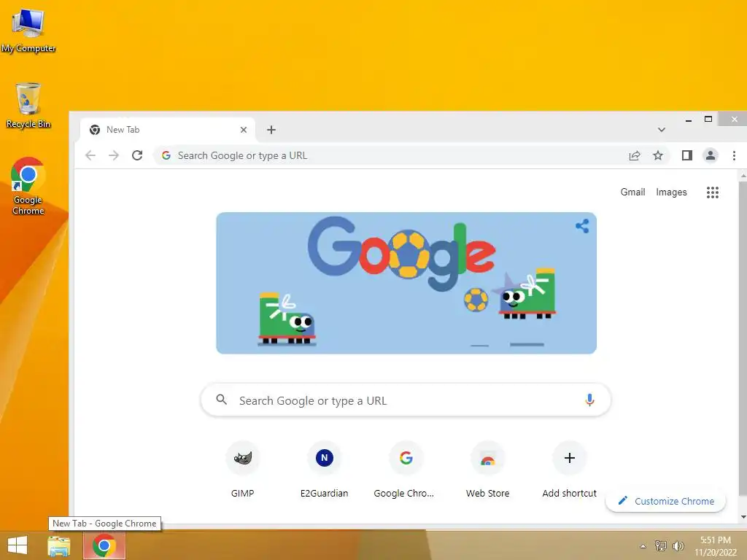Viewport: 747px width, 560px height.
Task: Open the volume tray icon
Action: point(678,545)
